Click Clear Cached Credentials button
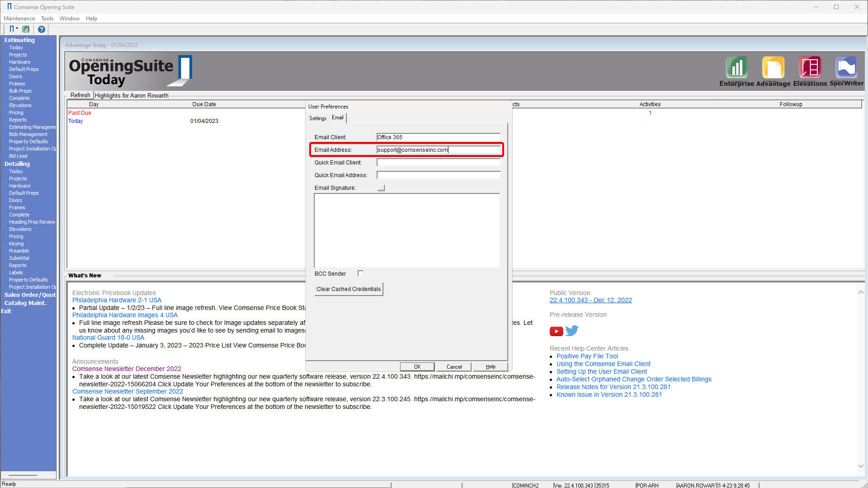This screenshot has width=868, height=488. (349, 289)
